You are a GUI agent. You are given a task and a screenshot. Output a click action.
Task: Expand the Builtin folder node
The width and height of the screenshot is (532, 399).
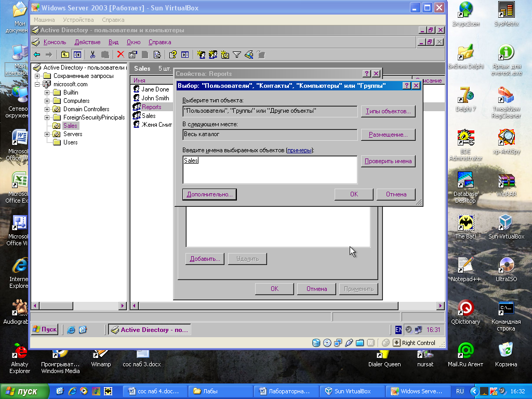click(47, 92)
